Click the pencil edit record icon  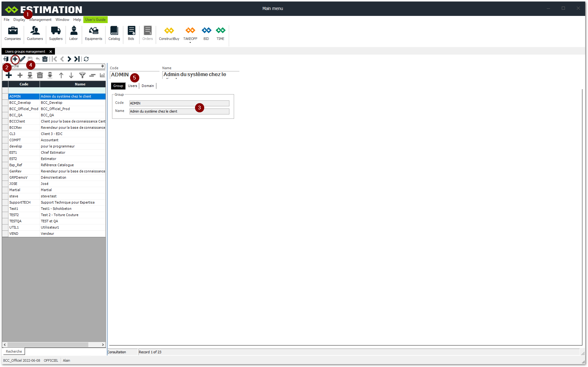coord(23,59)
